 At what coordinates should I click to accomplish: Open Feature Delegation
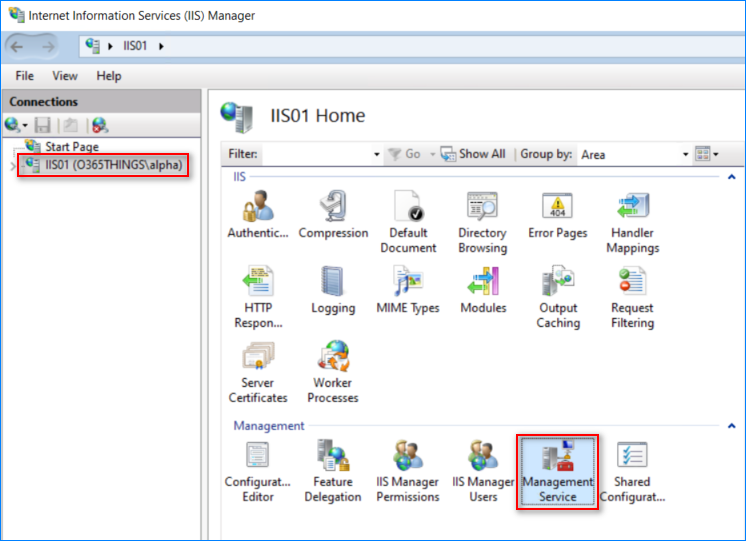tap(333, 472)
